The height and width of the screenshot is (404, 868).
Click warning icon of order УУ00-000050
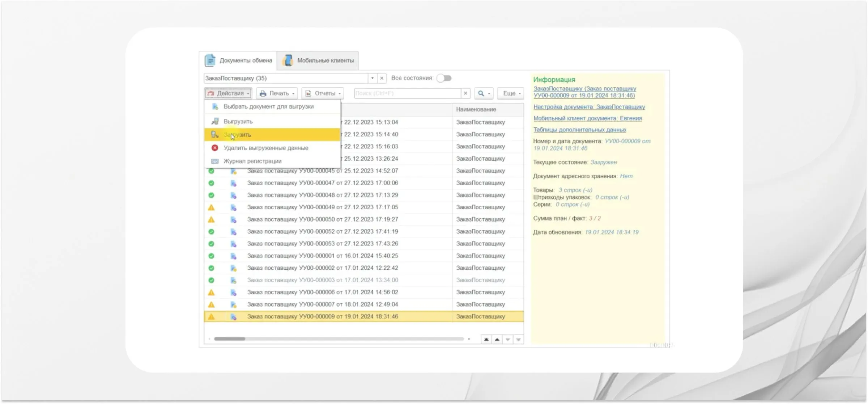211,219
